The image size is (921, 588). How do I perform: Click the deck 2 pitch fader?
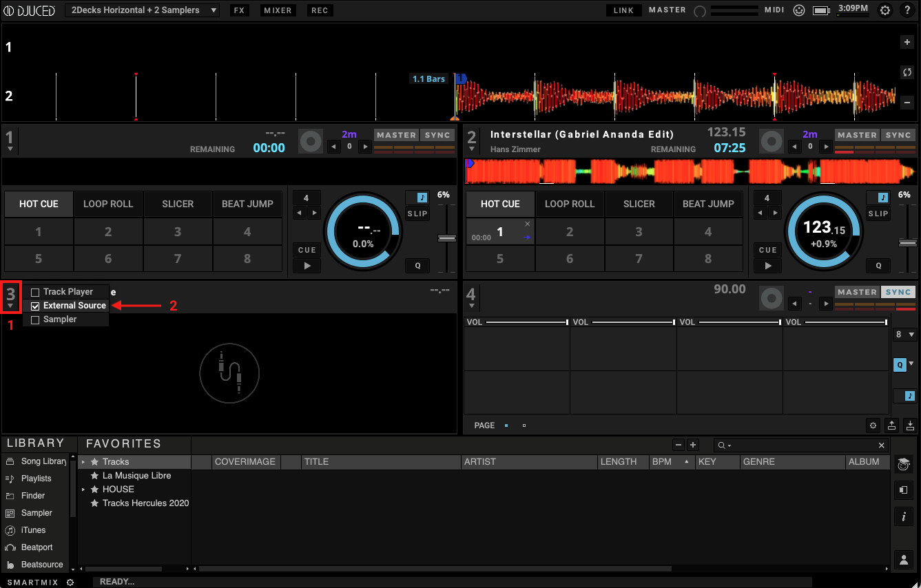(x=908, y=243)
